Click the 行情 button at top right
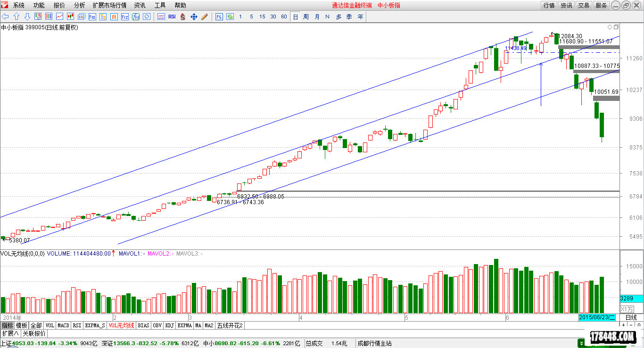Screen dimensions: 644x348 coord(549,5)
